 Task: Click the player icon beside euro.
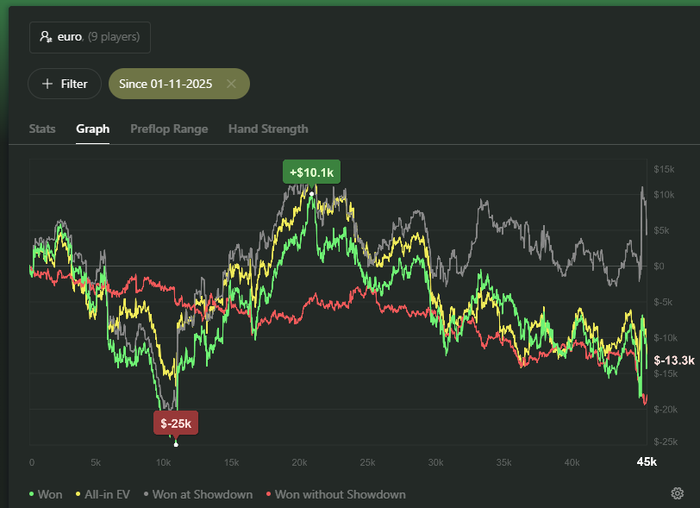coord(45,37)
